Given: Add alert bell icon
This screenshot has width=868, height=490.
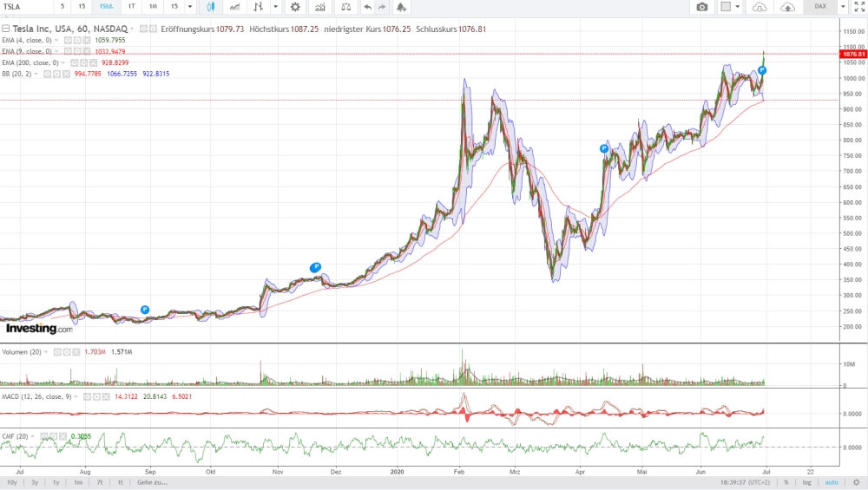Looking at the screenshot, I should tap(401, 7).
